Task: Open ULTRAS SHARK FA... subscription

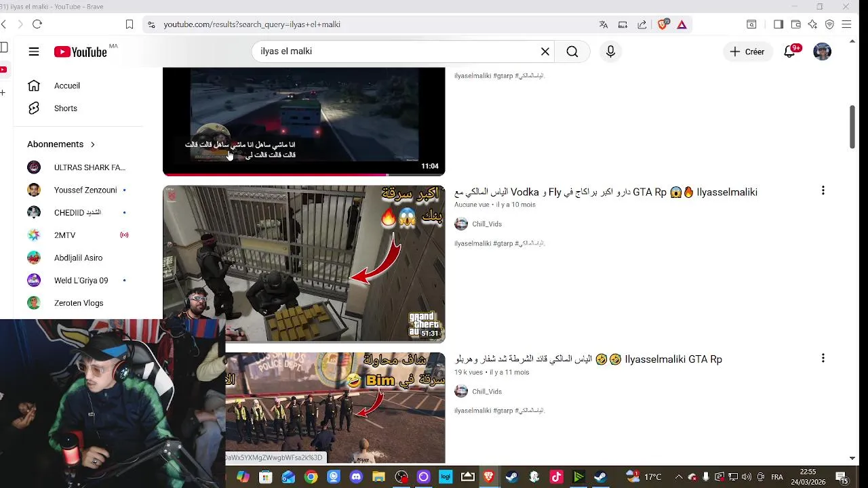Action: (x=78, y=167)
